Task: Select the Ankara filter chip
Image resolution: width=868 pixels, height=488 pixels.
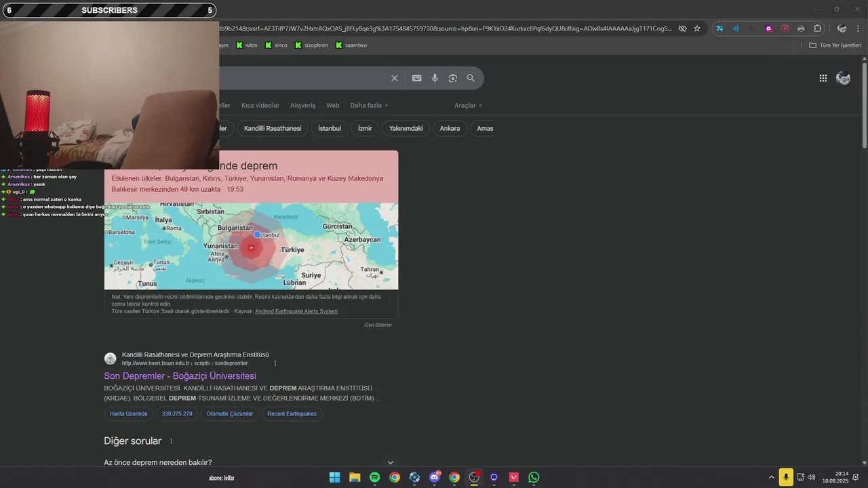Action: coord(450,128)
